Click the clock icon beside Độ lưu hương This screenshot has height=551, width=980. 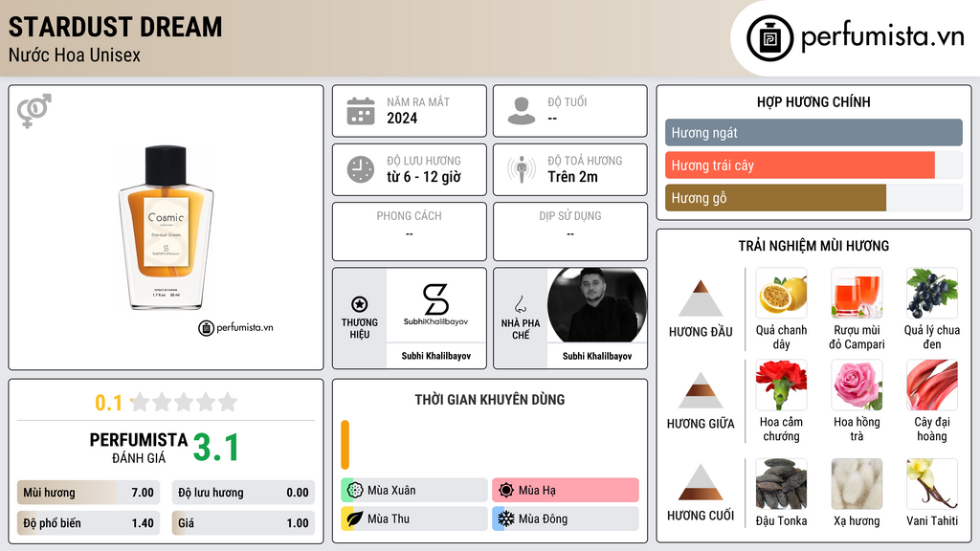[x=361, y=169]
